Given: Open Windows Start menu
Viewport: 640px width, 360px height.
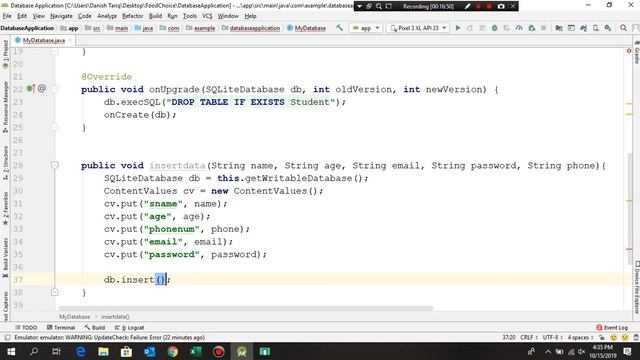Looking at the screenshot, I should [11, 351].
